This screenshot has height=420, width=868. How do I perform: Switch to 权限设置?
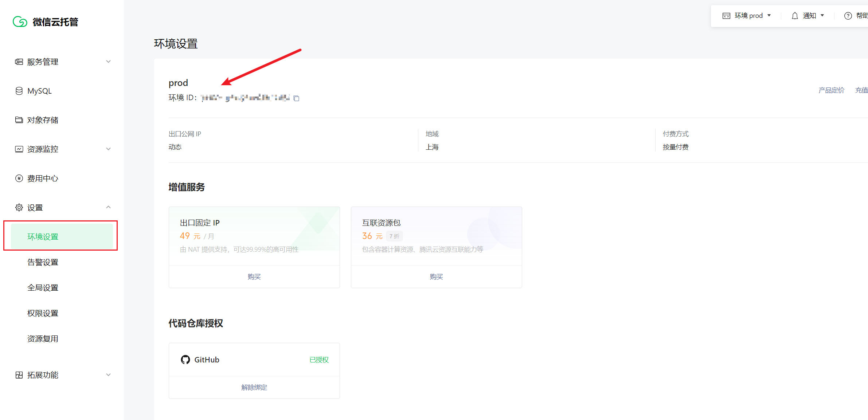tap(43, 313)
